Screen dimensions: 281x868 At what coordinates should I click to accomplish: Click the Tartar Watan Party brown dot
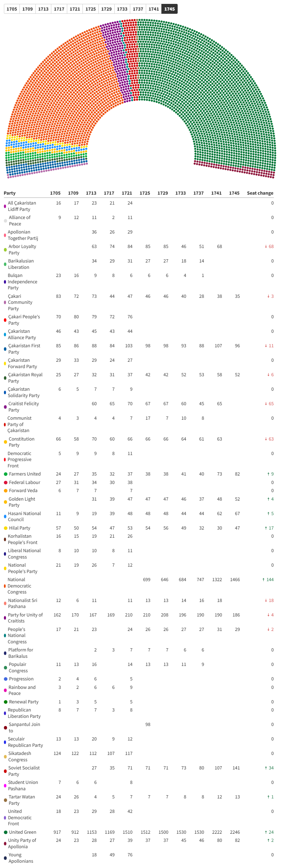(5, 800)
